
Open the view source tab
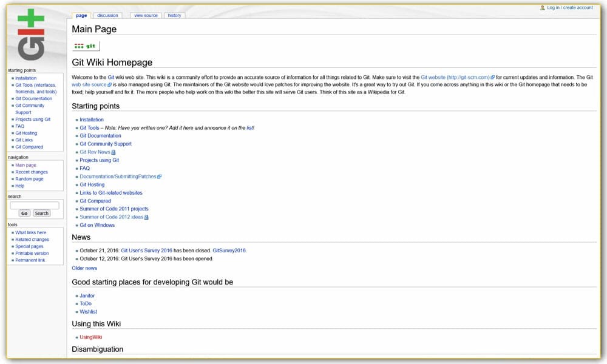[146, 15]
